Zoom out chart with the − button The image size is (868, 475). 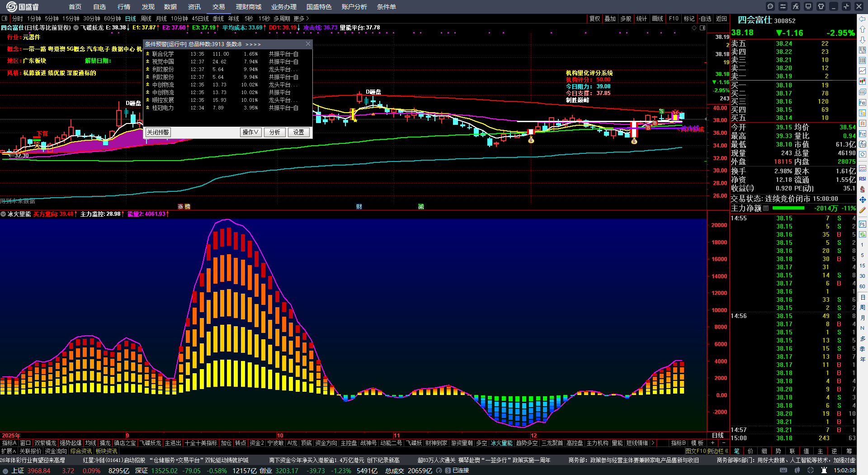point(724,443)
